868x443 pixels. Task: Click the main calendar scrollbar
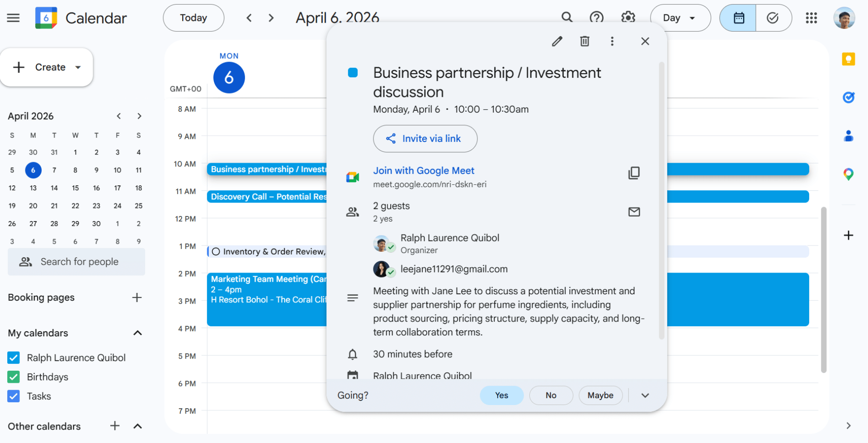coord(824,290)
